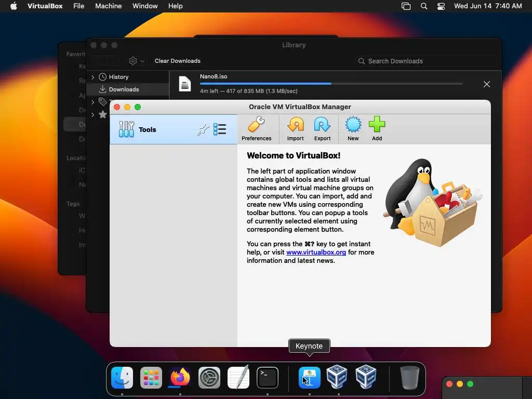The width and height of the screenshot is (532, 399).
Task: Open Terminal from the Dock
Action: (268, 378)
